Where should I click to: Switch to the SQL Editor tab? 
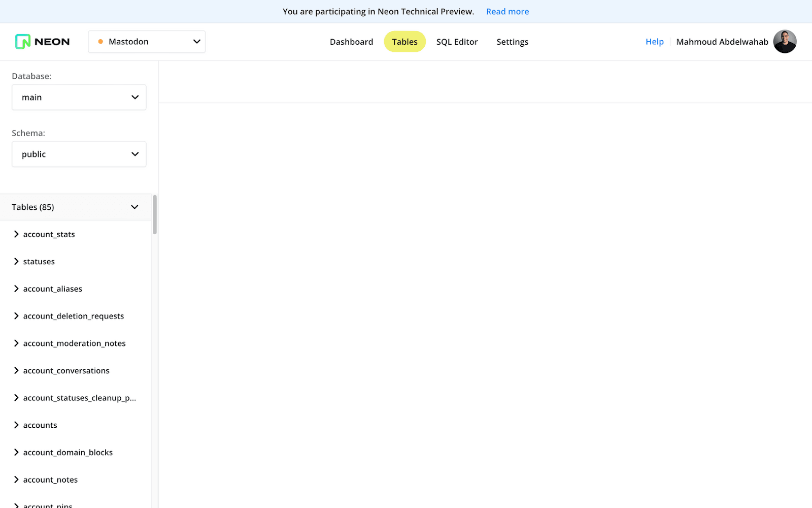tap(457, 42)
